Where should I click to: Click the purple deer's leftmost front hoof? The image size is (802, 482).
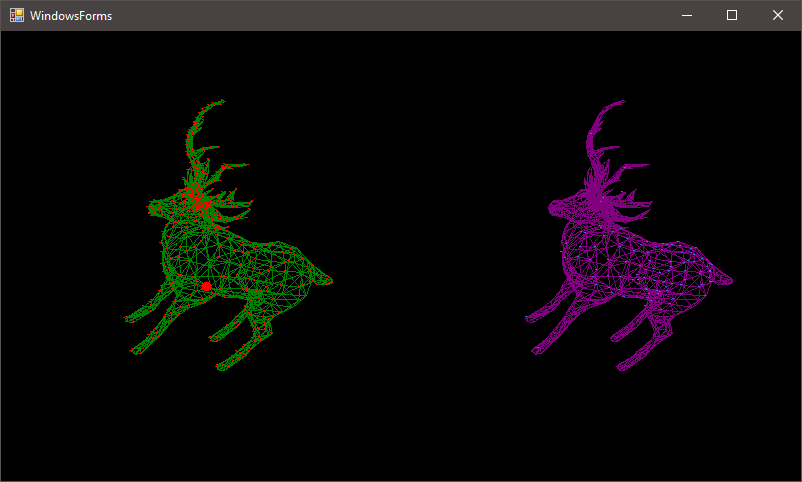point(527,319)
